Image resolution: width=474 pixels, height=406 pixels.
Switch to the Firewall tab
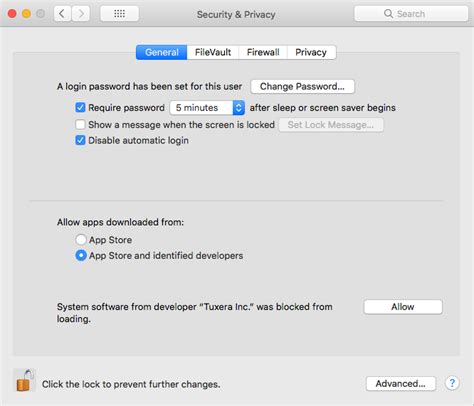pos(263,52)
